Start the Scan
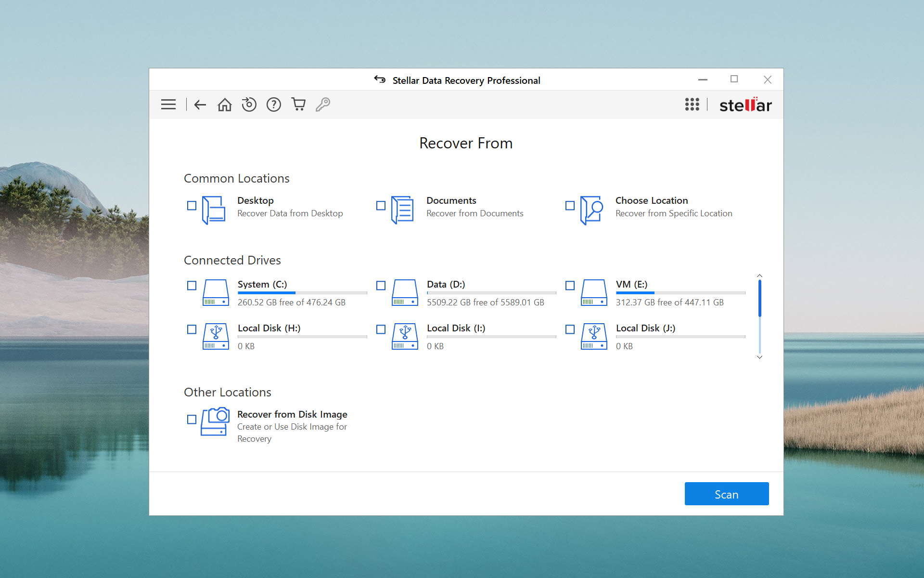 tap(727, 494)
